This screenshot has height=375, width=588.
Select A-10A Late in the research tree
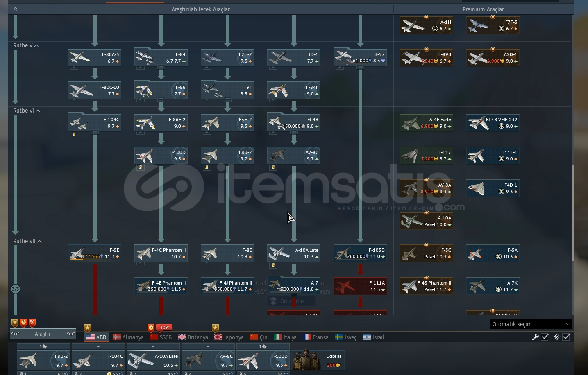tap(294, 253)
